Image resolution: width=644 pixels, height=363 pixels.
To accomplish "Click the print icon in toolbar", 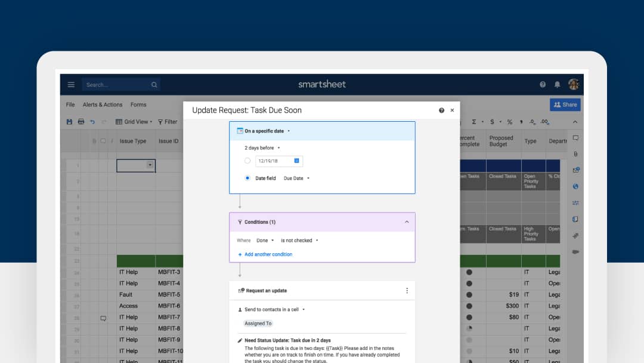I will 80,122.
